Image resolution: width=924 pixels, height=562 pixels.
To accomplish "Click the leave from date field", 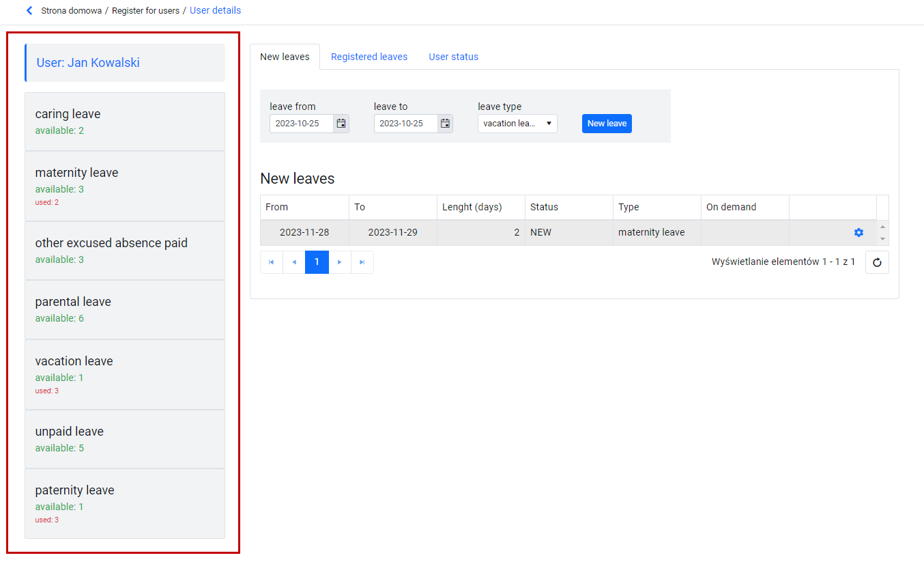I will tap(302, 124).
